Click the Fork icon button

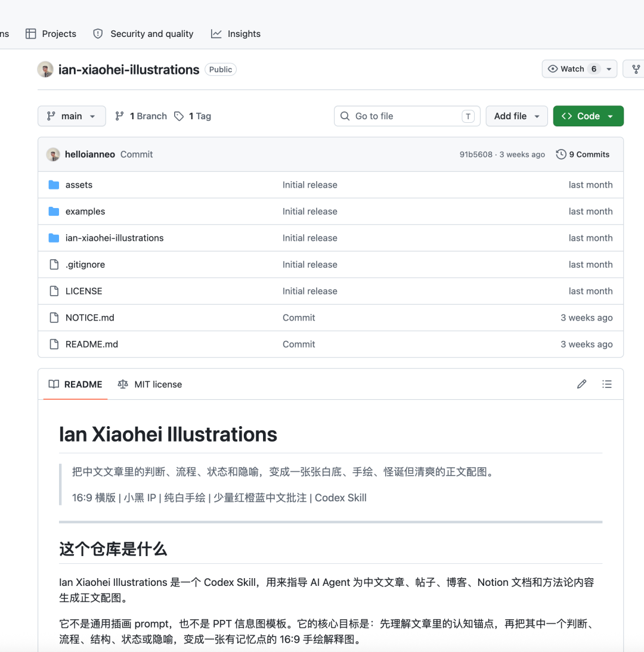[635, 69]
